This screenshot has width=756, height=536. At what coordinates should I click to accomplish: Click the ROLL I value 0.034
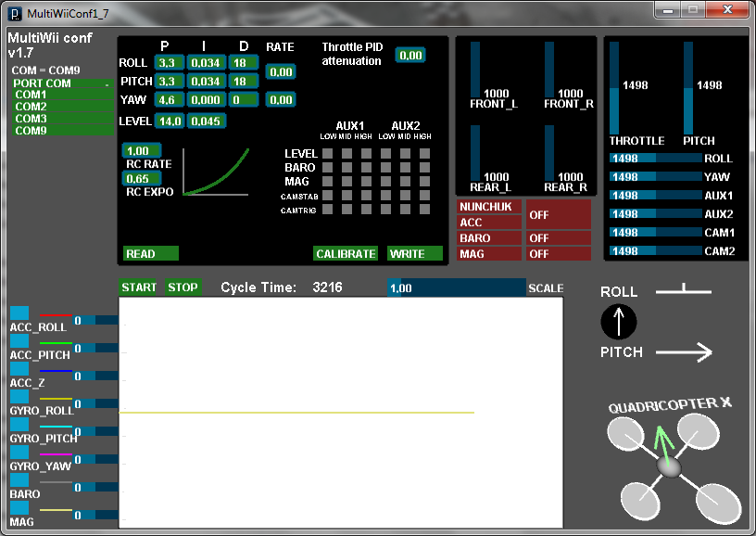click(207, 63)
